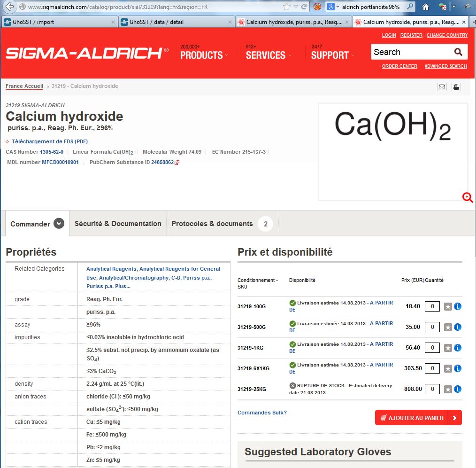This screenshot has width=476, height=468.
Task: Click the magnifier icon to enlarge Ca(OH)2 image
Action: pyautogui.click(x=468, y=197)
